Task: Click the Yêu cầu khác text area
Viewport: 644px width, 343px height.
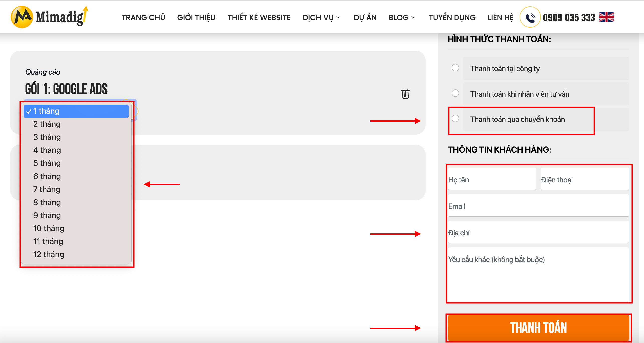Action: coord(539,274)
